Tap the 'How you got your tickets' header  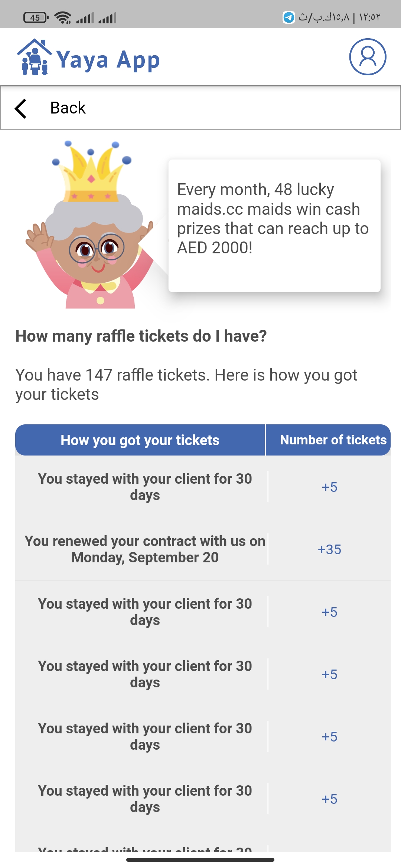pyautogui.click(x=140, y=440)
